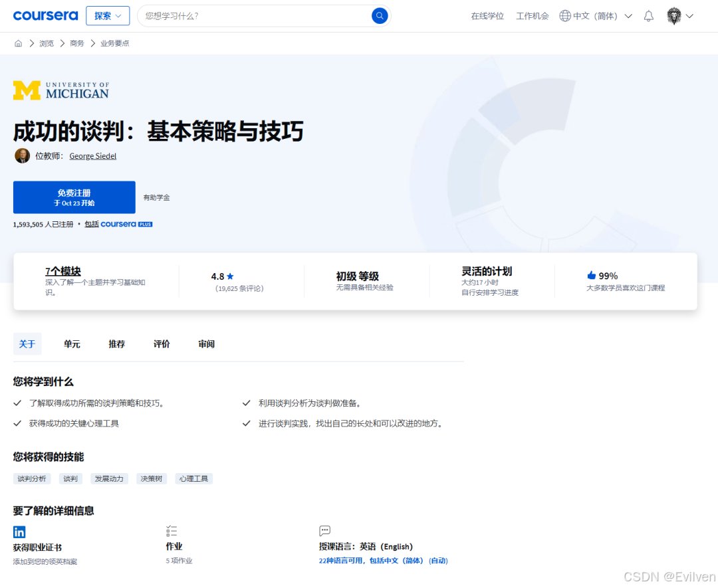718x588 pixels.
Task: Click the 4.8 star rating
Action: click(223, 276)
